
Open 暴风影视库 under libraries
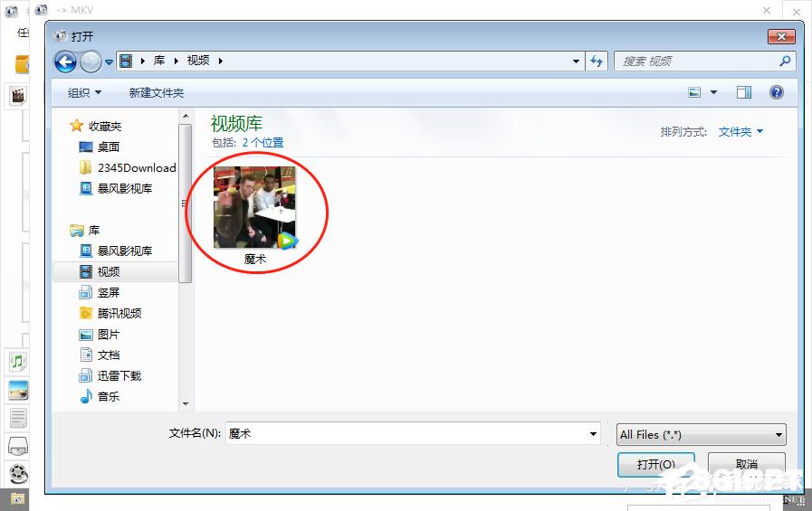[x=125, y=251]
